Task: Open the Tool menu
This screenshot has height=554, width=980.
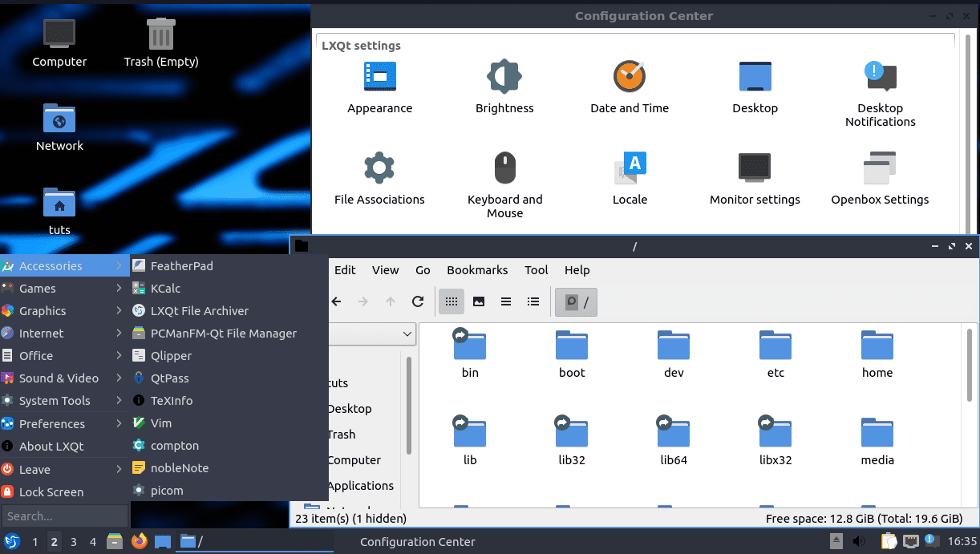Action: click(536, 270)
